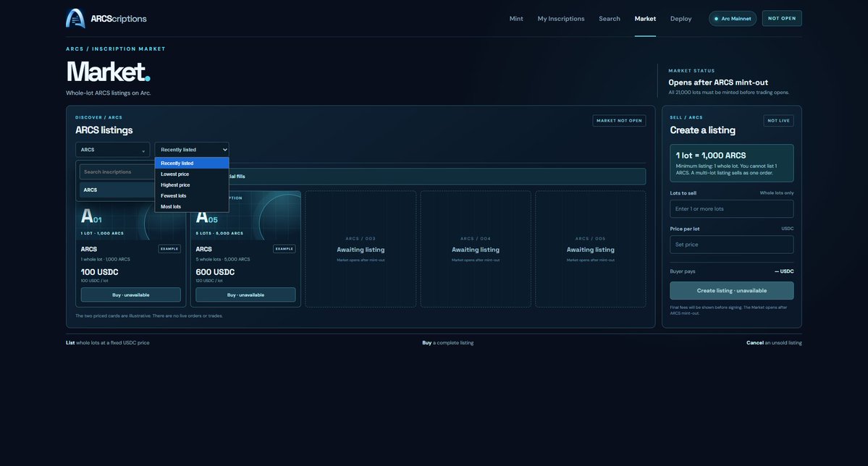The width and height of the screenshot is (868, 466).
Task: Open the Mint page
Action: (516, 19)
